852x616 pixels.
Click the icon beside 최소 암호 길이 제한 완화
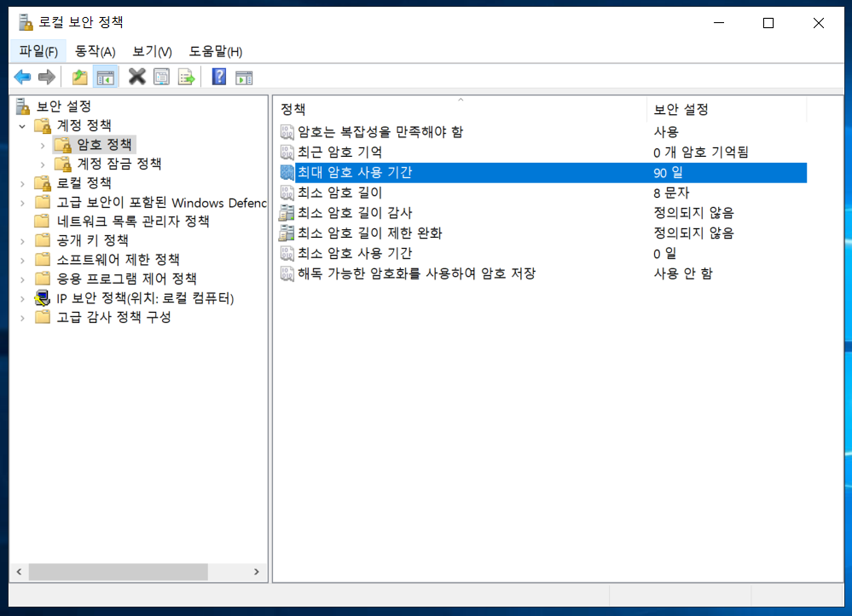coord(287,233)
